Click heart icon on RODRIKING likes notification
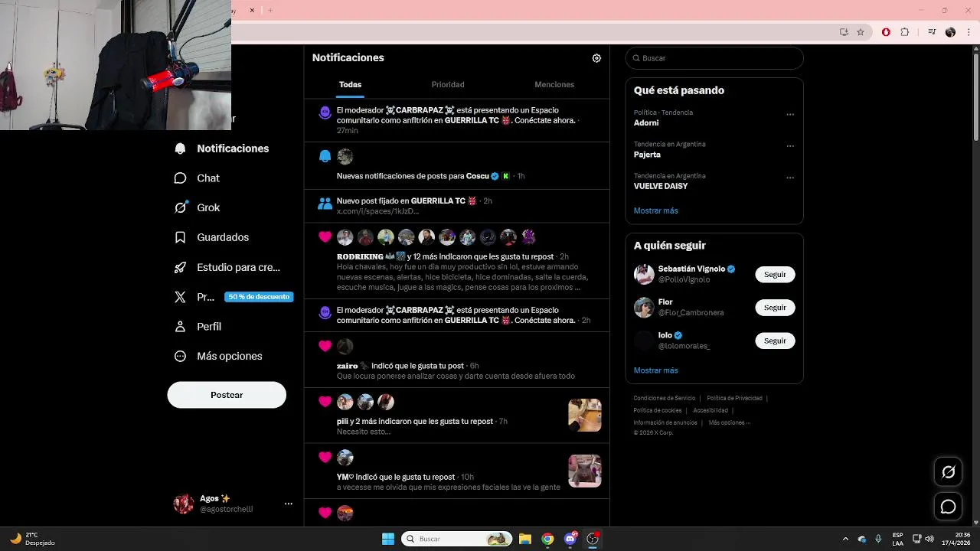980x551 pixels. coord(325,237)
